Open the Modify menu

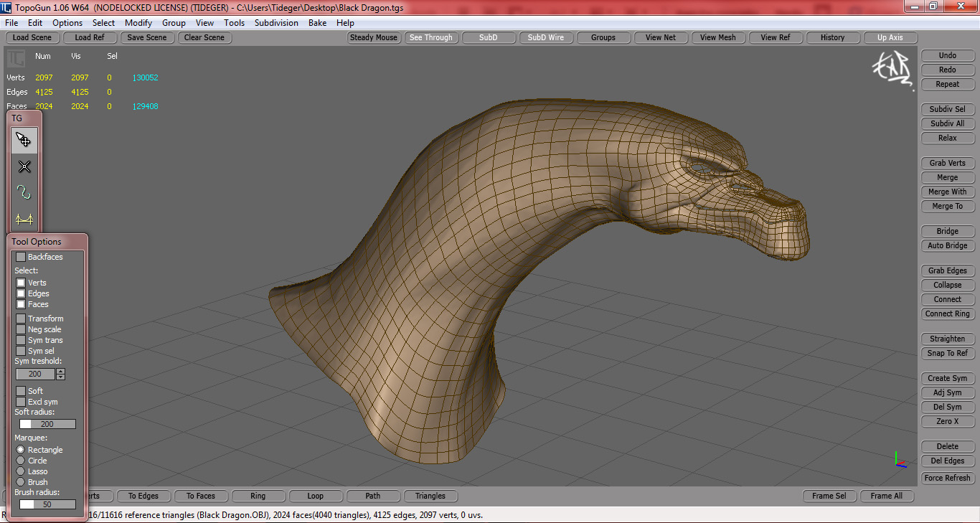click(138, 23)
